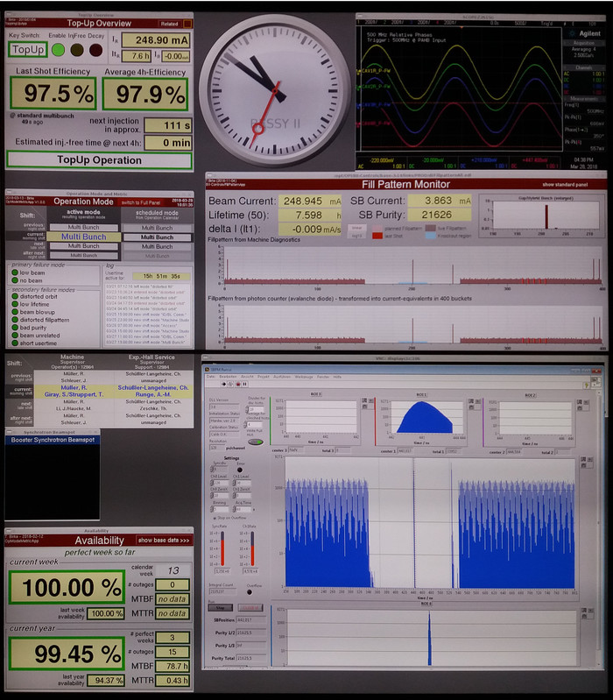The image size is (613, 700).
Task: Open the Fenster menu
Action: (323, 375)
